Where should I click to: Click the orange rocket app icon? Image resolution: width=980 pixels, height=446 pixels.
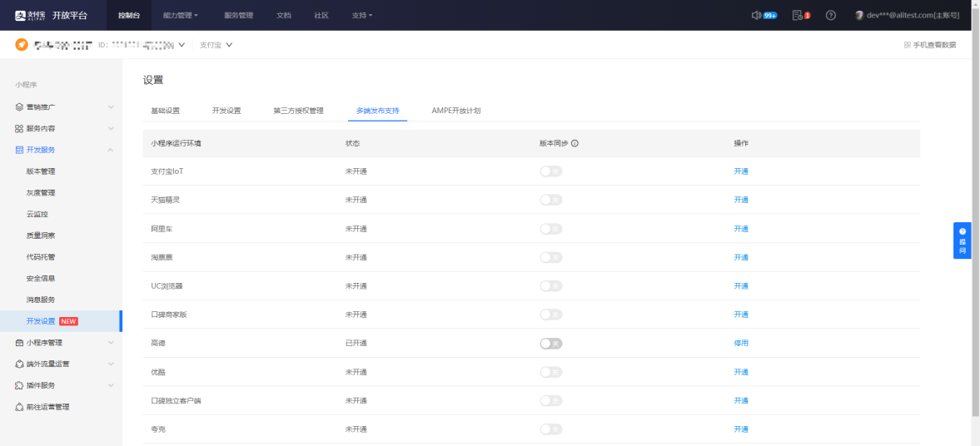click(x=22, y=45)
